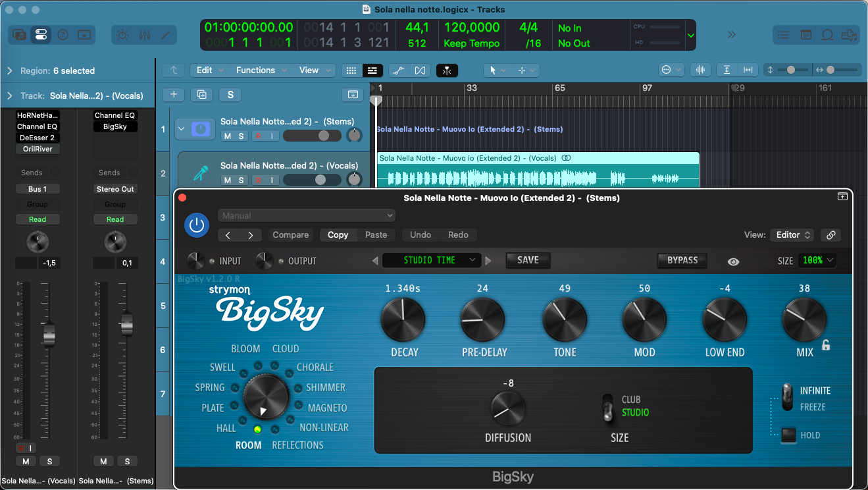Open the Loop Browser icon
Image resolution: width=868 pixels, height=490 pixels.
828,35
